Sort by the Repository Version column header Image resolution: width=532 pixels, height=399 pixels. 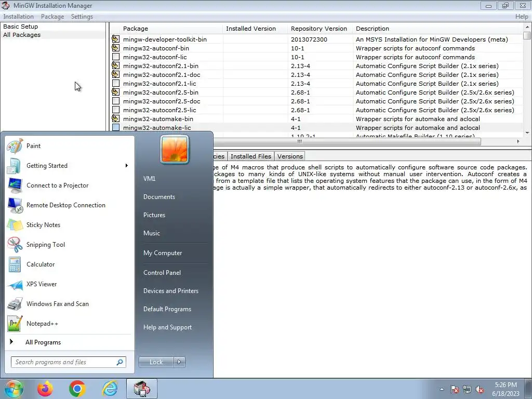coord(320,29)
